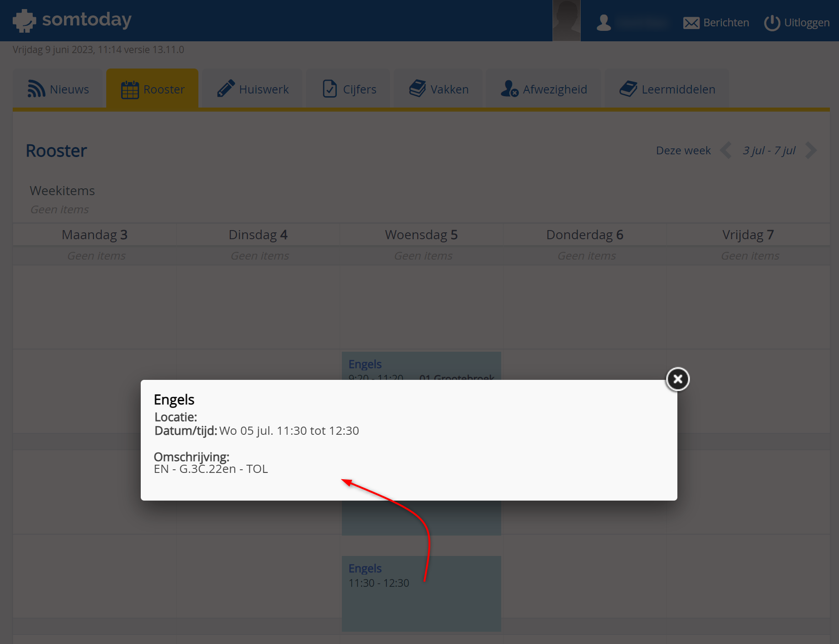
Task: Click the books icon for Vakken
Action: pyautogui.click(x=417, y=88)
